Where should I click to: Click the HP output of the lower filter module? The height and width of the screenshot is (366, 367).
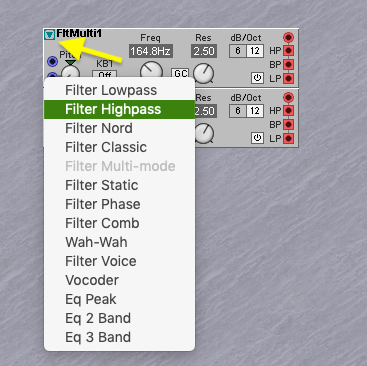point(289,110)
